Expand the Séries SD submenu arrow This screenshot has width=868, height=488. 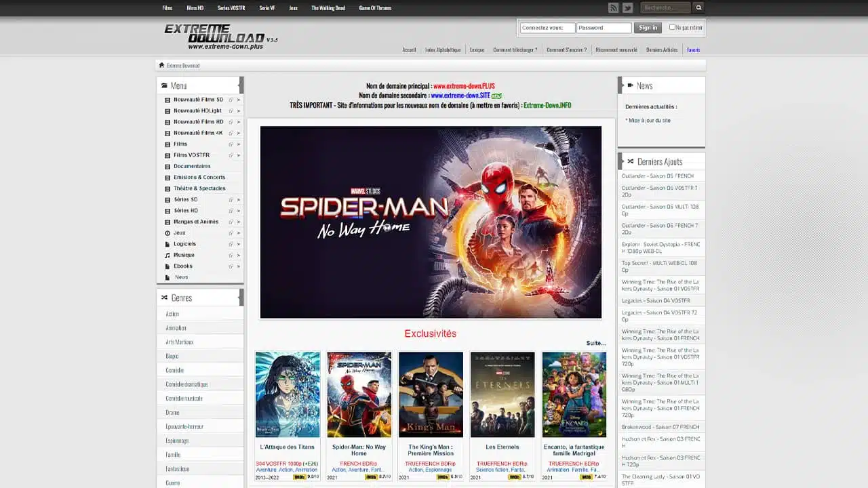pos(239,199)
